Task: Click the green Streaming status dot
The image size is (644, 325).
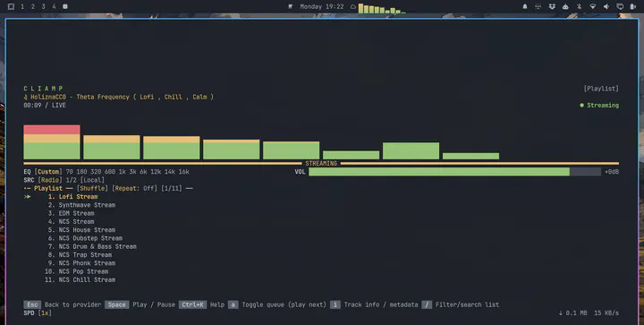Action: [x=581, y=106]
